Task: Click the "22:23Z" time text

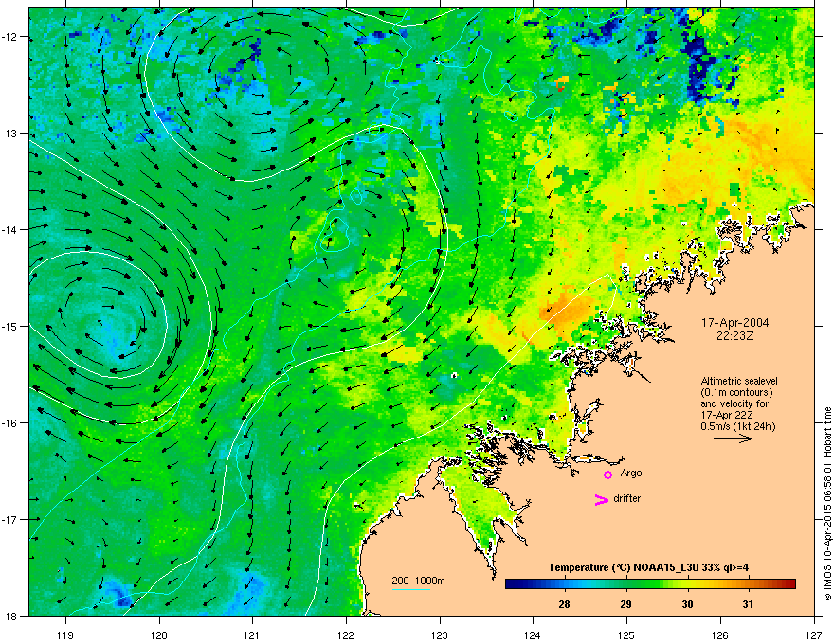Action: coord(735,336)
